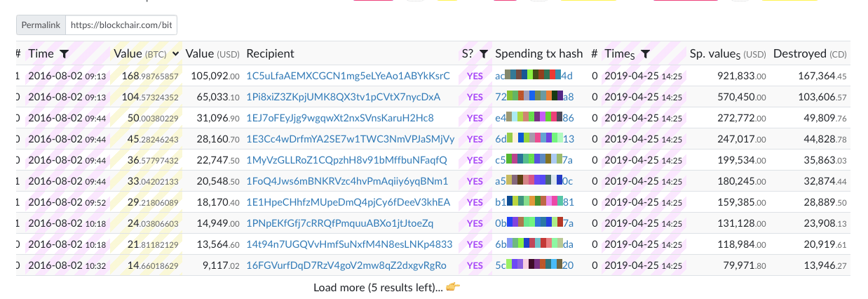
Task: Open spending tx hash starting with e4
Action: (x=534, y=118)
